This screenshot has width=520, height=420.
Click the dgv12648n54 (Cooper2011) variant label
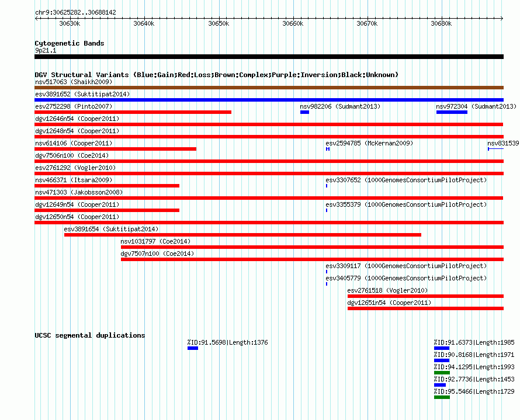click(x=77, y=131)
